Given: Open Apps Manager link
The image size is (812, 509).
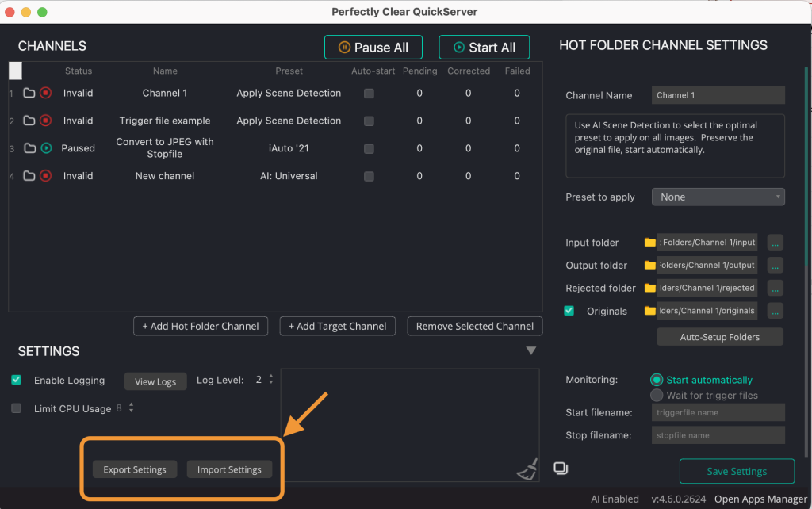Looking at the screenshot, I should (760, 499).
